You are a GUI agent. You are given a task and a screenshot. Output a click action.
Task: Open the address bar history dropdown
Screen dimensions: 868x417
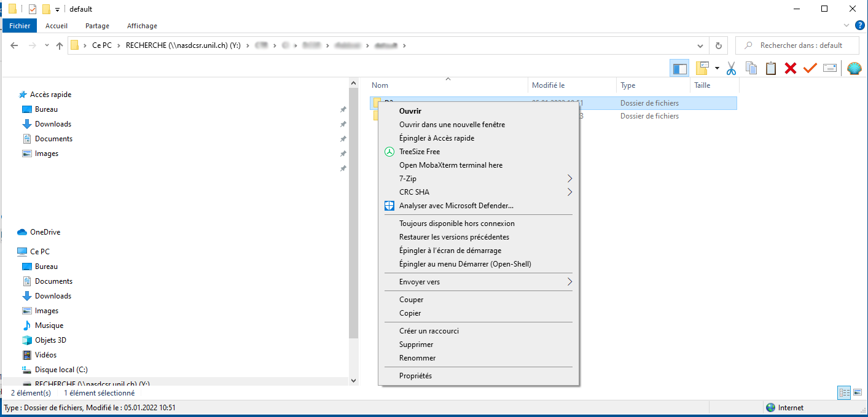700,45
